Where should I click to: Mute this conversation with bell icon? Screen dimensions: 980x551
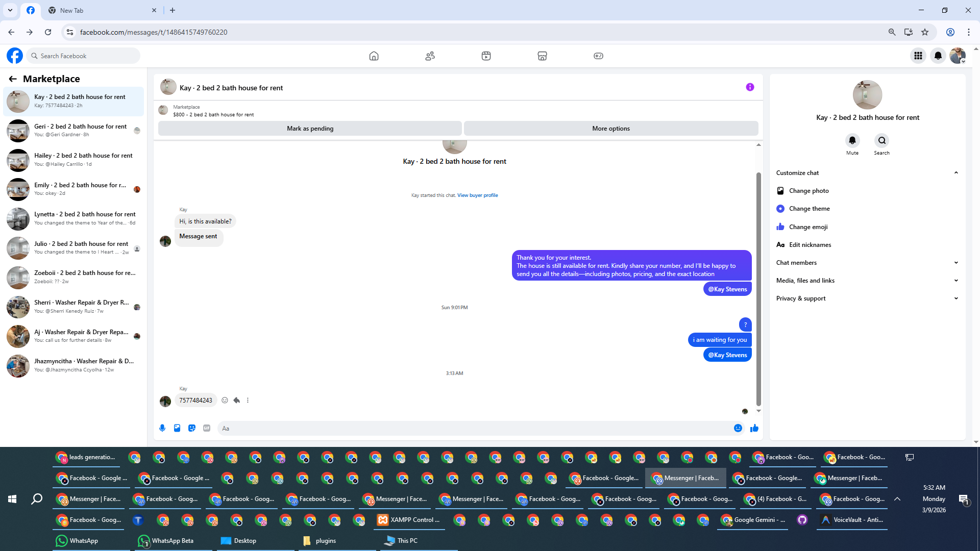(852, 140)
